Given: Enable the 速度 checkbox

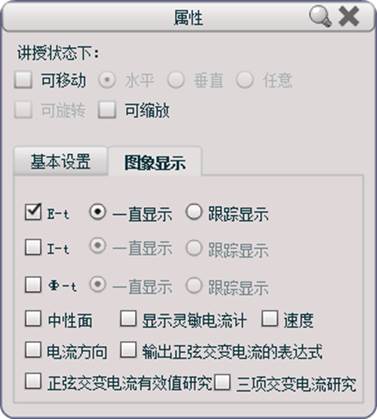Looking at the screenshot, I should point(270,319).
